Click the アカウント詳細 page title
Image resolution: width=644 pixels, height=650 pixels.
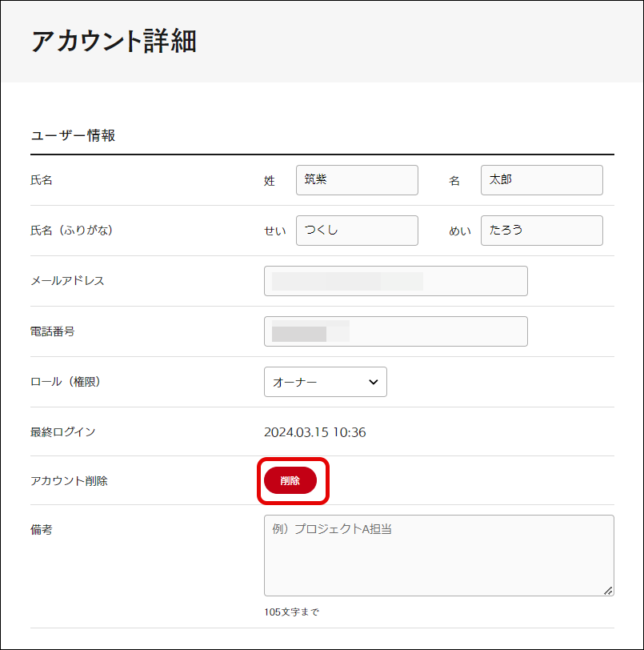click(x=114, y=42)
